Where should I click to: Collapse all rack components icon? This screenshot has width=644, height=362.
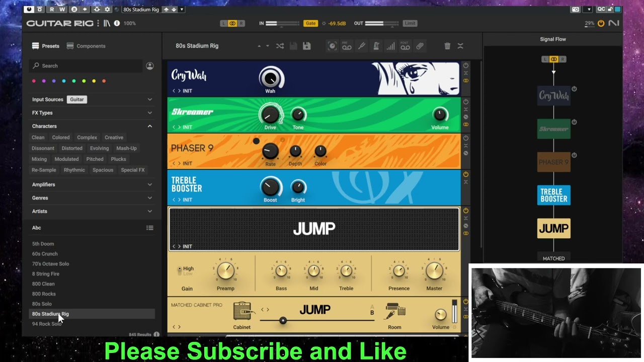point(460,46)
